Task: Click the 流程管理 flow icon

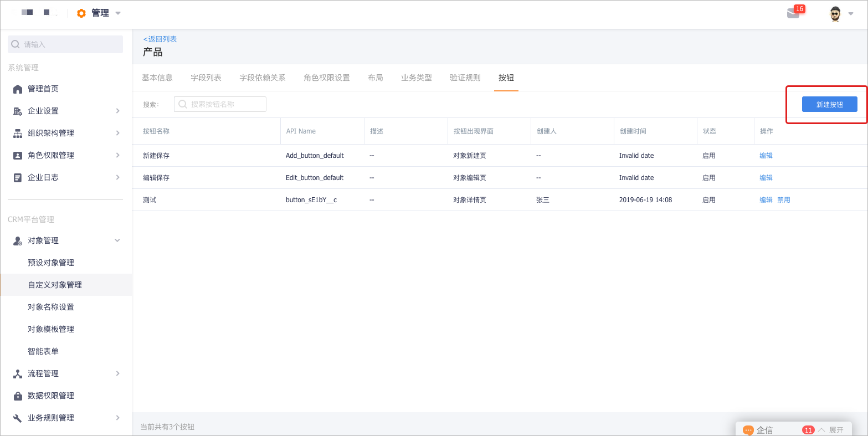Action: 18,374
